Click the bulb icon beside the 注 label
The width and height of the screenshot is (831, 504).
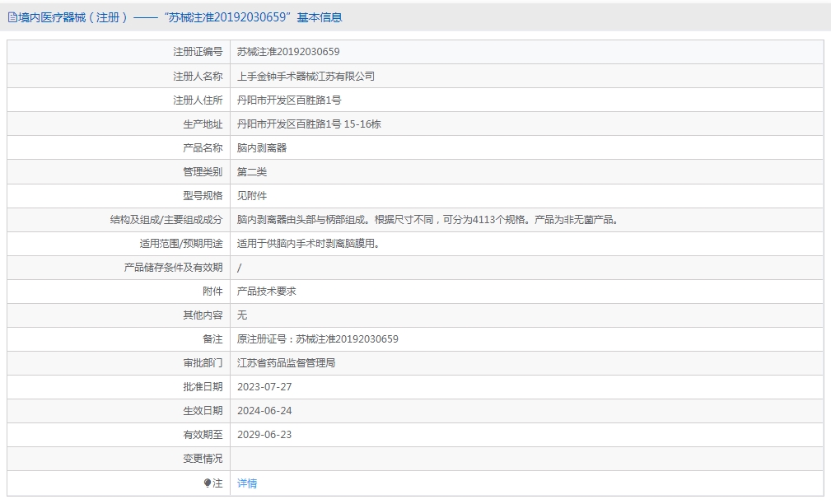click(208, 483)
